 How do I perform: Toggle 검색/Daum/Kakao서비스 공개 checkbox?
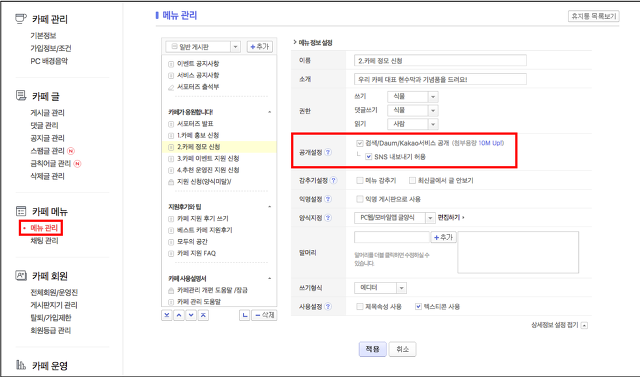[360, 143]
